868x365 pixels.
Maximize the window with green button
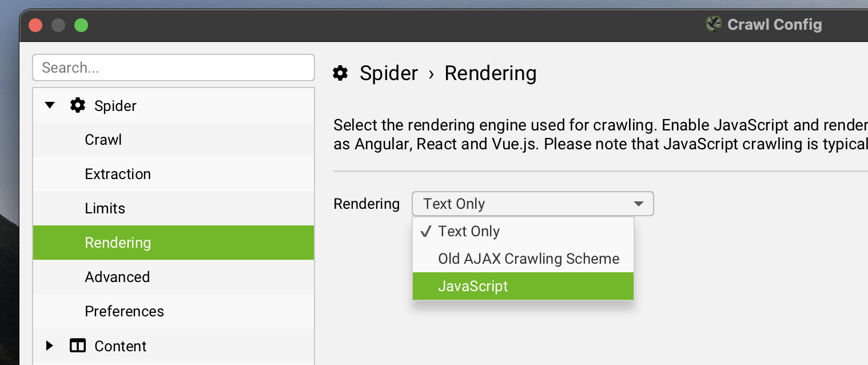pyautogui.click(x=81, y=25)
